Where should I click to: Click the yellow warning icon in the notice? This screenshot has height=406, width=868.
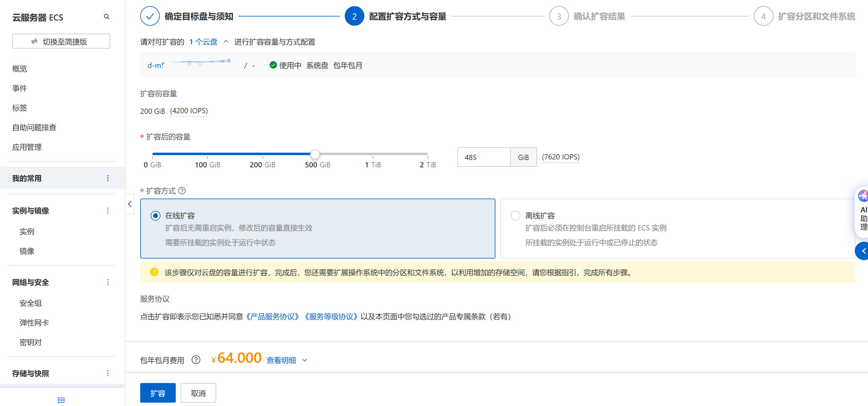coord(154,272)
